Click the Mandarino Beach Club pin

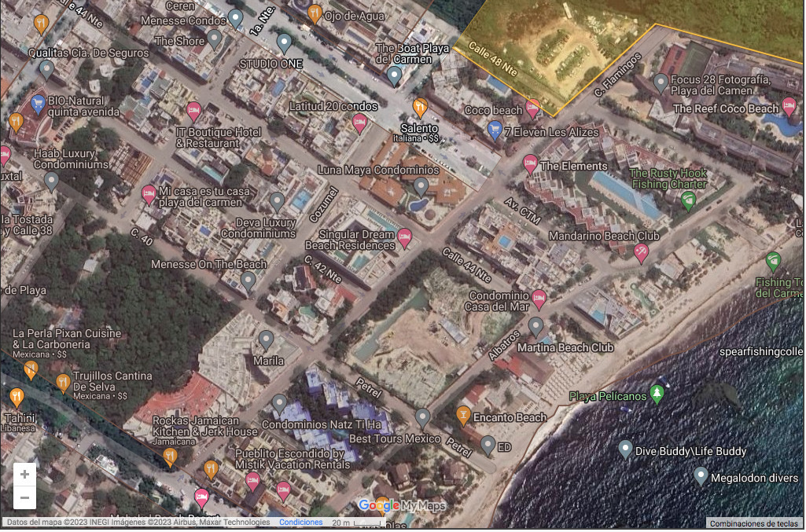(x=641, y=252)
